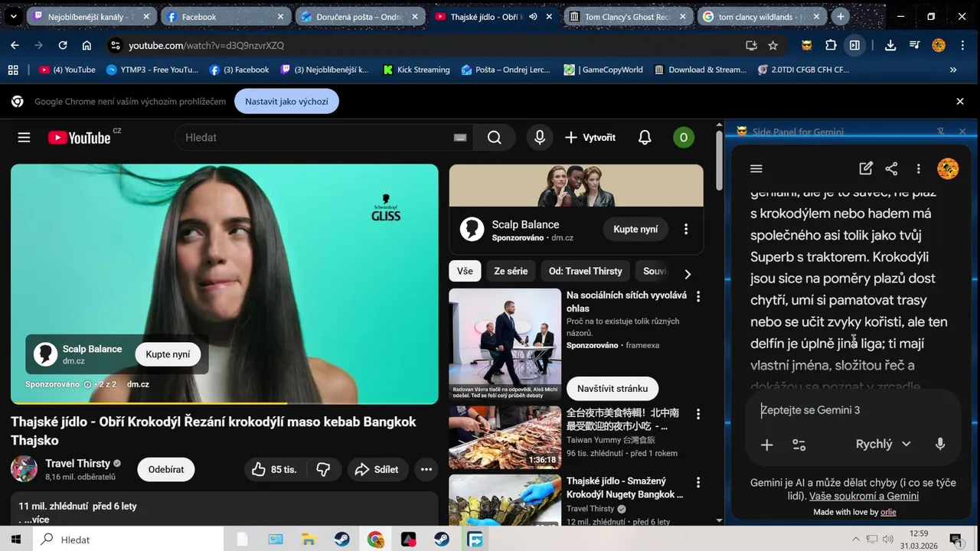Expand description with ...více
This screenshot has height=551, width=980.
coord(37,520)
